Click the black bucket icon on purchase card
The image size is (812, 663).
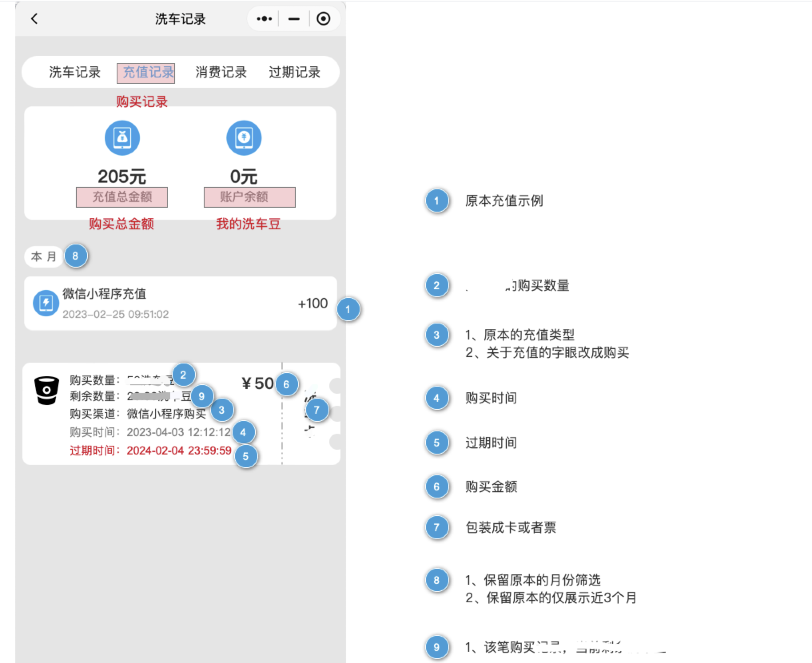pyautogui.click(x=47, y=390)
